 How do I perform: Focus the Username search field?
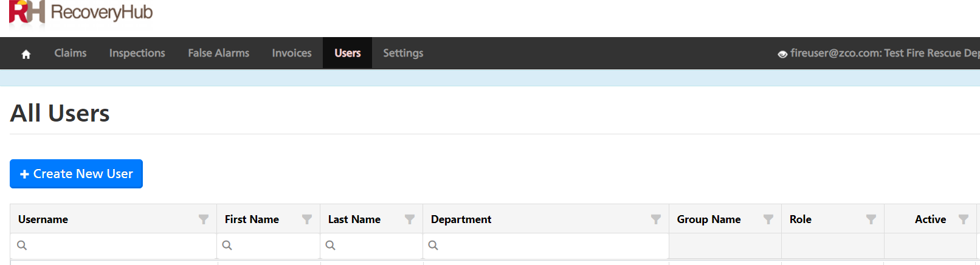[x=114, y=246]
